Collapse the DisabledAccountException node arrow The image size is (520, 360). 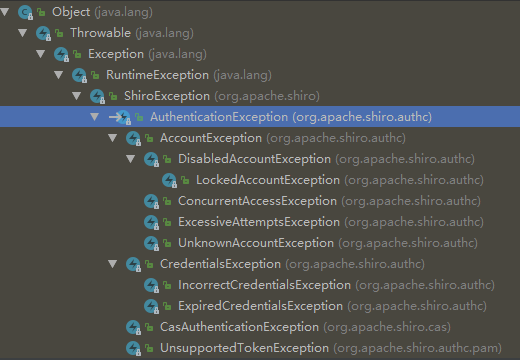131,159
